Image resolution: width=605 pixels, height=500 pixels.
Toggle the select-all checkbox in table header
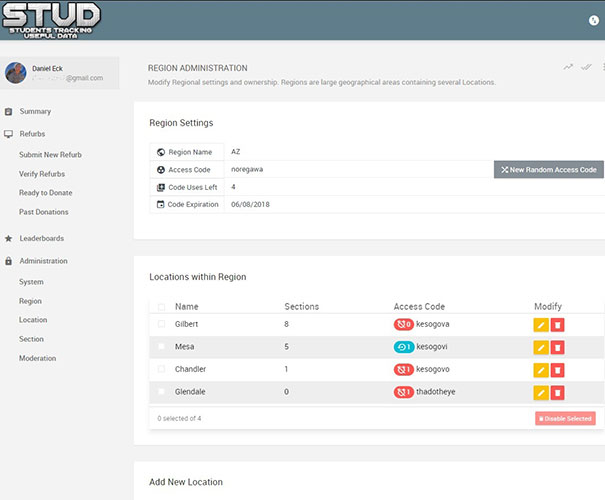(161, 307)
